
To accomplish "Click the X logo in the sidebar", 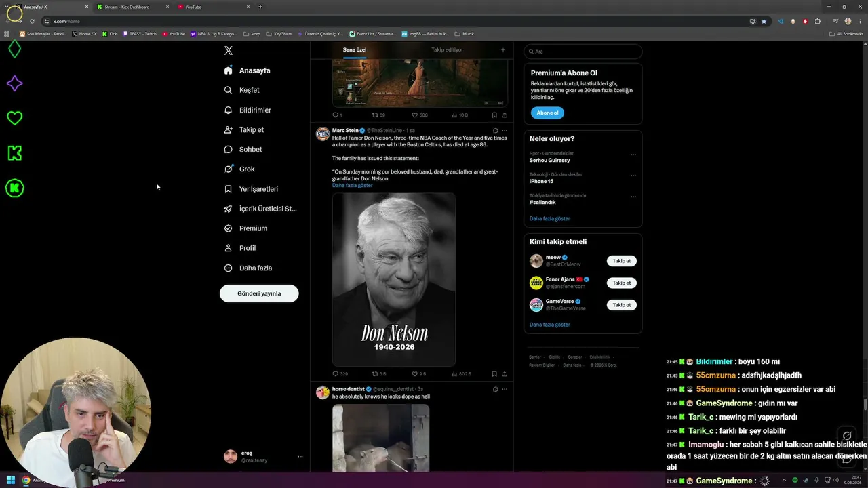I will (229, 51).
